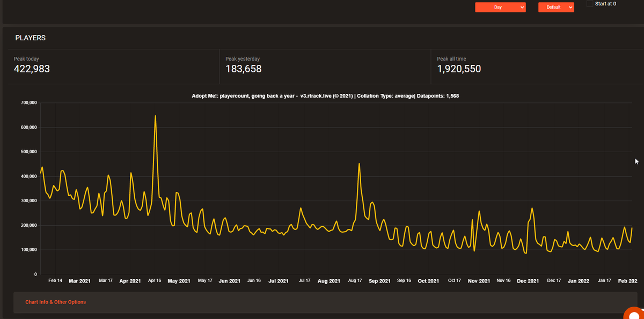The height and width of the screenshot is (319, 644).
Task: Click the May 17 x-axis label
Action: tap(205, 280)
